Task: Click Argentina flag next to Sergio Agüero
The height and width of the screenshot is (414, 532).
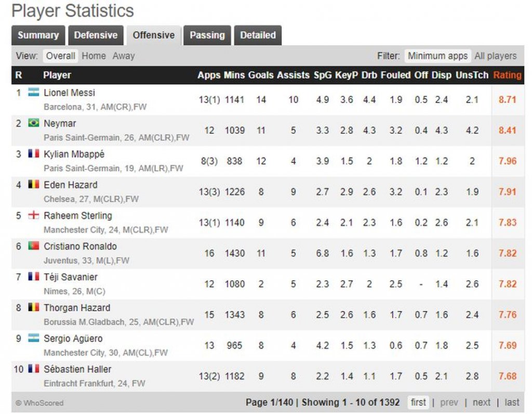Action: [34, 338]
